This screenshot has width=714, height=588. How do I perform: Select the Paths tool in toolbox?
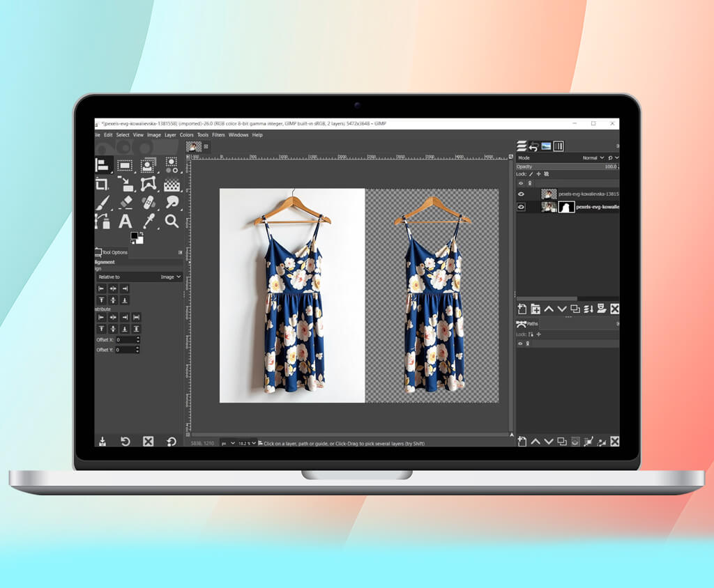[102, 221]
